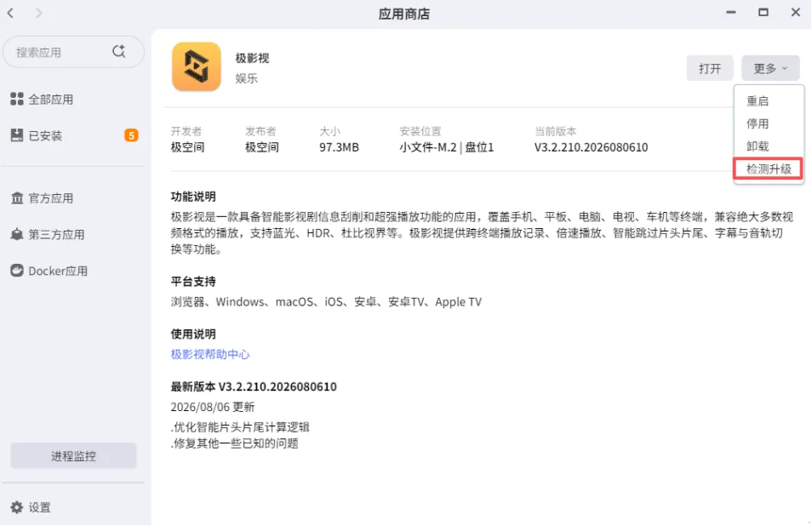Click the 全部应用 grid icon
The image size is (812, 526).
(x=17, y=99)
